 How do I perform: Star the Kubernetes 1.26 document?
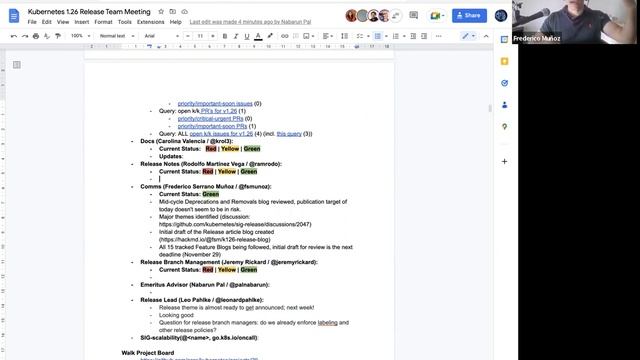tap(161, 12)
